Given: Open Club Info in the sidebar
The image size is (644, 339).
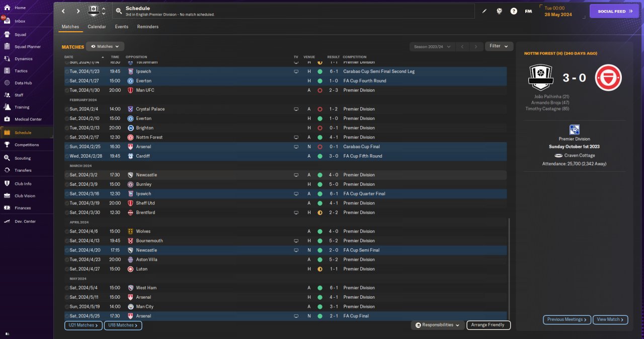Looking at the screenshot, I should pos(23,184).
